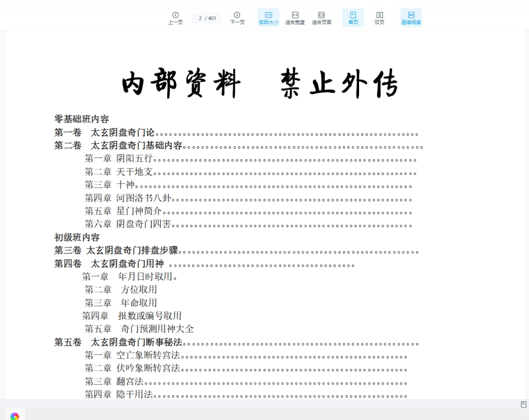Go to the next page (下一页)
This screenshot has width=529, height=420.
click(x=237, y=18)
